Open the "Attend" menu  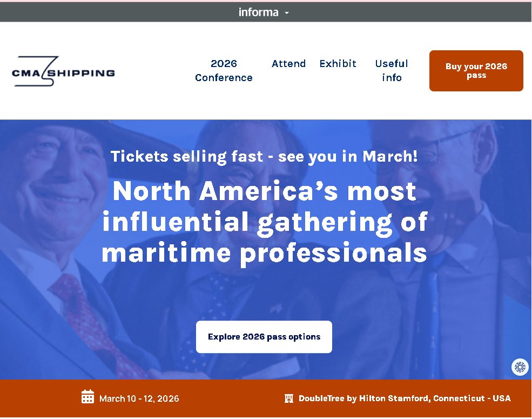(x=288, y=63)
